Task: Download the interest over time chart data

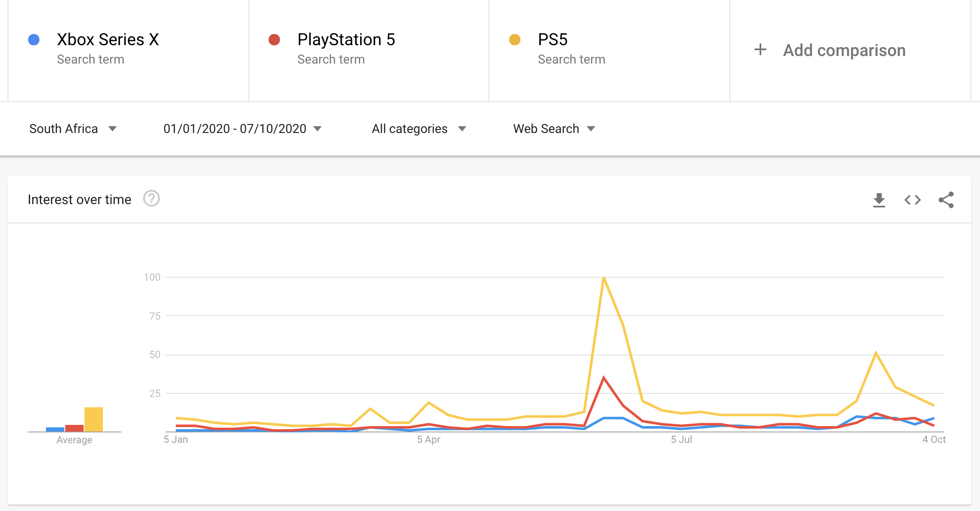Action: [x=879, y=200]
